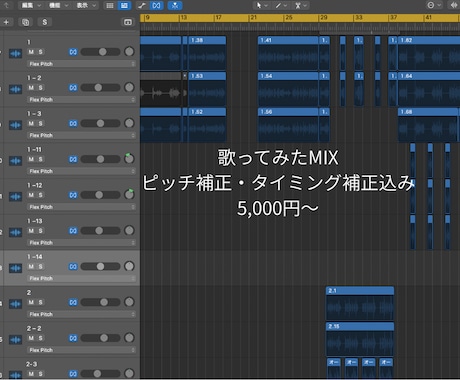460x380 pixels.
Task: Select the highlighted tracks area view icon
Action: [x=124, y=5]
